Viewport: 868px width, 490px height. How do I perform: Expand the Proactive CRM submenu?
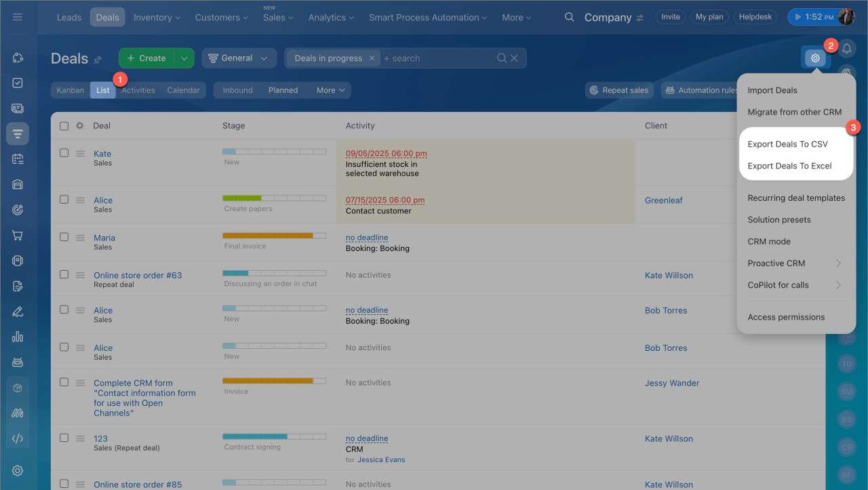coord(838,263)
